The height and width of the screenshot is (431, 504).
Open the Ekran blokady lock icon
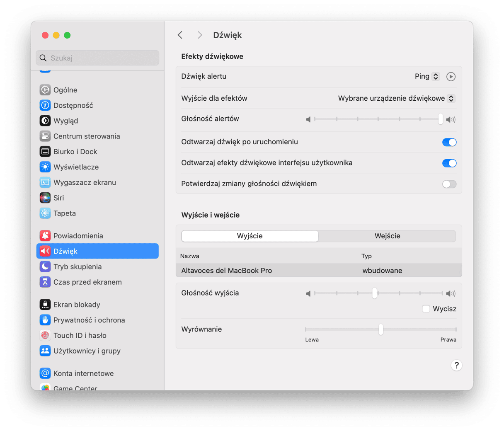point(45,305)
